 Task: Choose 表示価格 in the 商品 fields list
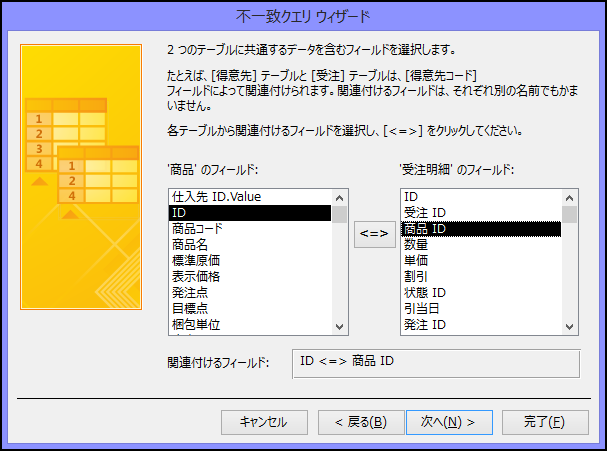250,276
